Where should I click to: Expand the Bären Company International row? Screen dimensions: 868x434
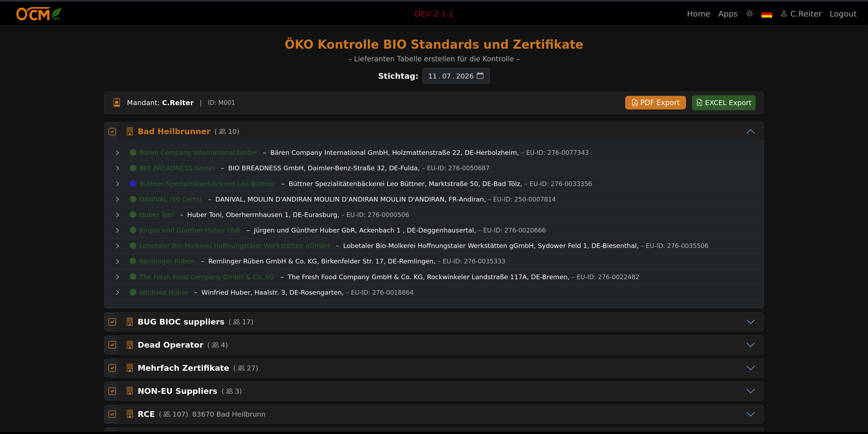tap(117, 153)
